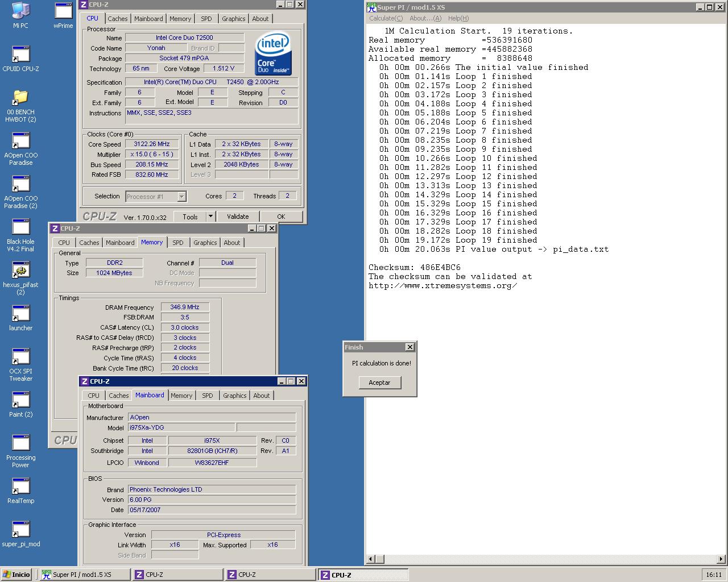Activate second CPU-Z taskbar button
Viewport: 728px width, 582px height.
coord(270,575)
